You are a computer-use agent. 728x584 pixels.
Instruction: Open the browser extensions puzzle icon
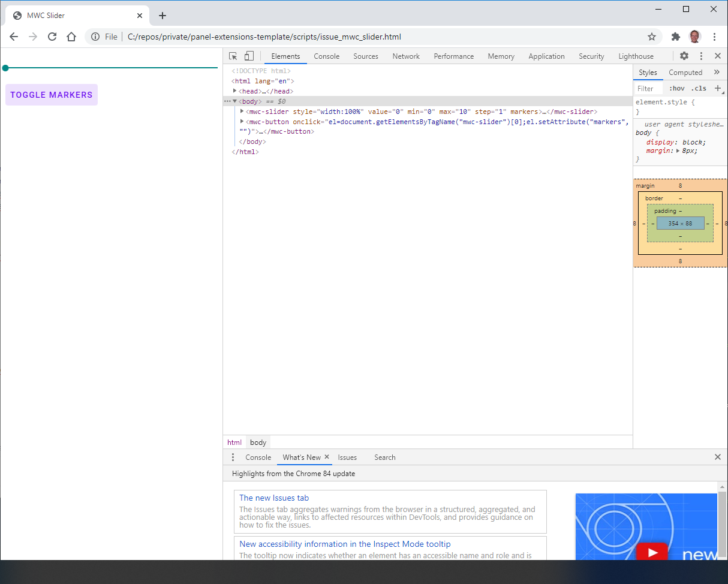[675, 37]
